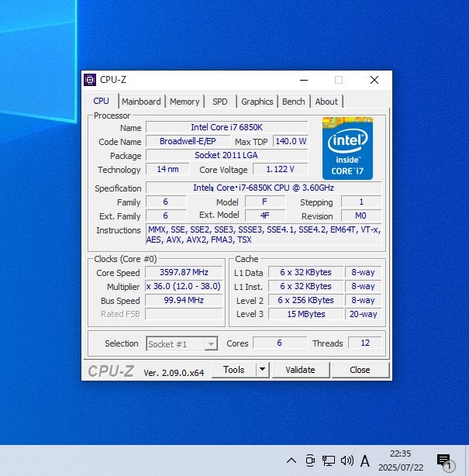Image resolution: width=469 pixels, height=476 pixels.
Task: Open the Meet Now tray icon
Action: 310,460
